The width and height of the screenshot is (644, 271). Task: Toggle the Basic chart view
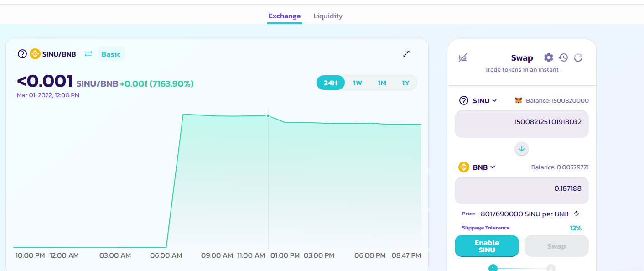coord(111,54)
